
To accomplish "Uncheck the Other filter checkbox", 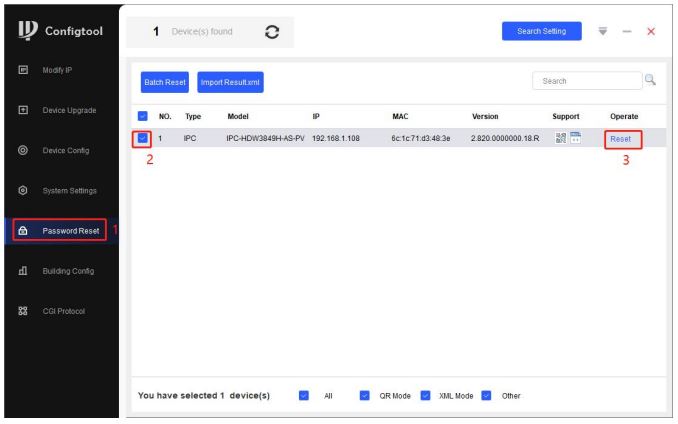I will click(487, 395).
